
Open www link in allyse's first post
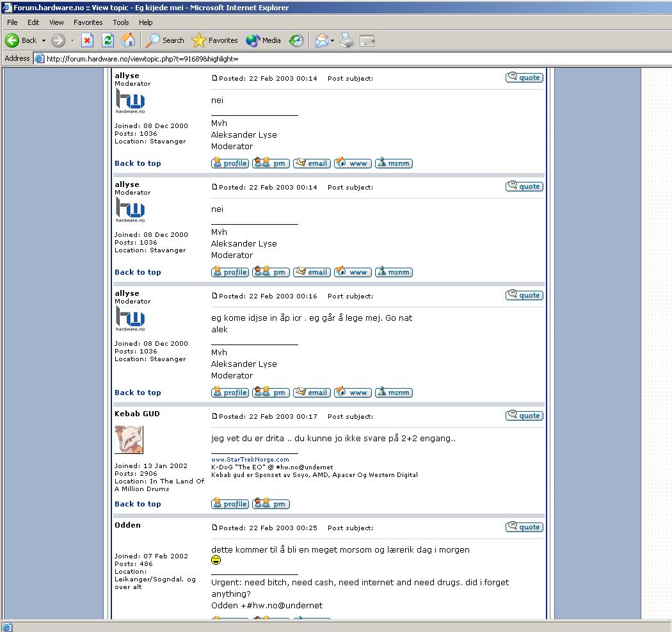pos(353,163)
